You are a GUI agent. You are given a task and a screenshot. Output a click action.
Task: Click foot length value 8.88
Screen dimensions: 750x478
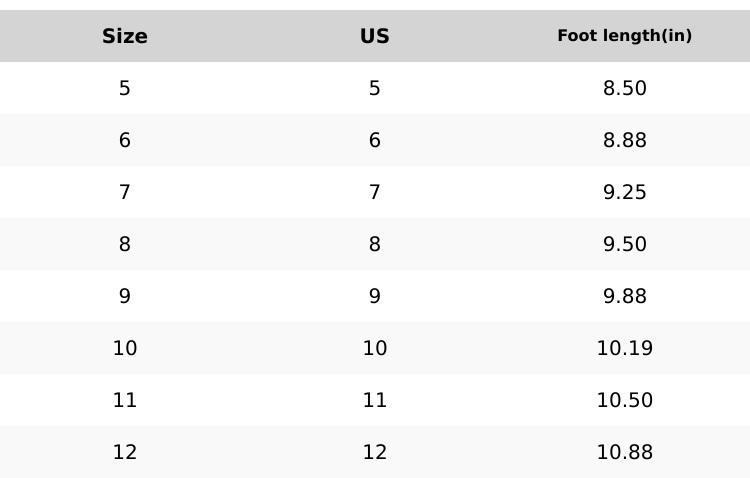pos(625,140)
